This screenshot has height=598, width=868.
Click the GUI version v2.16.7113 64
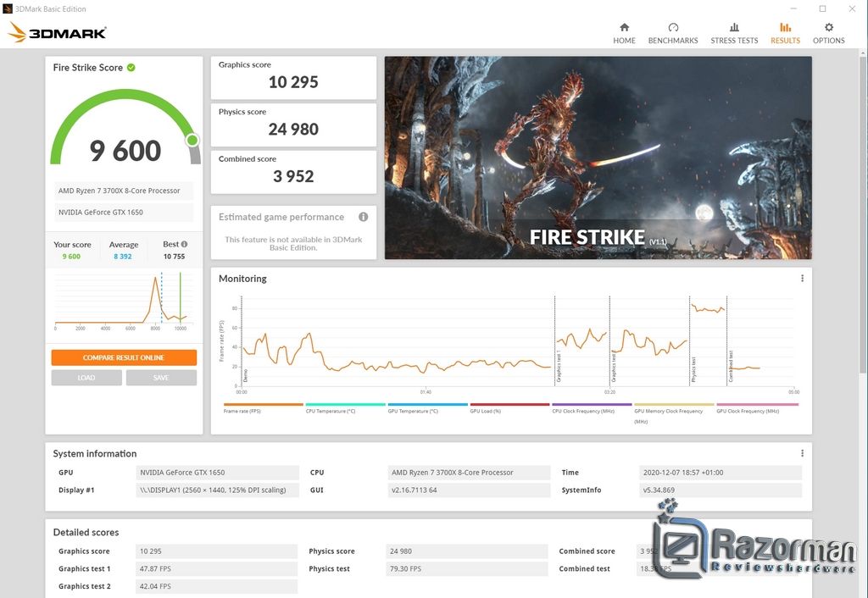(469, 490)
